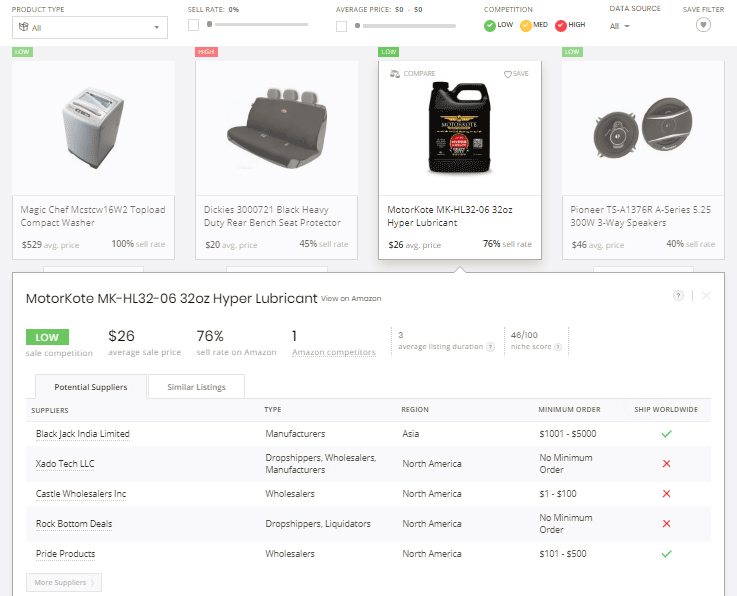The width and height of the screenshot is (737, 596).
Task: Open the Data Source dropdown
Action: coord(620,26)
